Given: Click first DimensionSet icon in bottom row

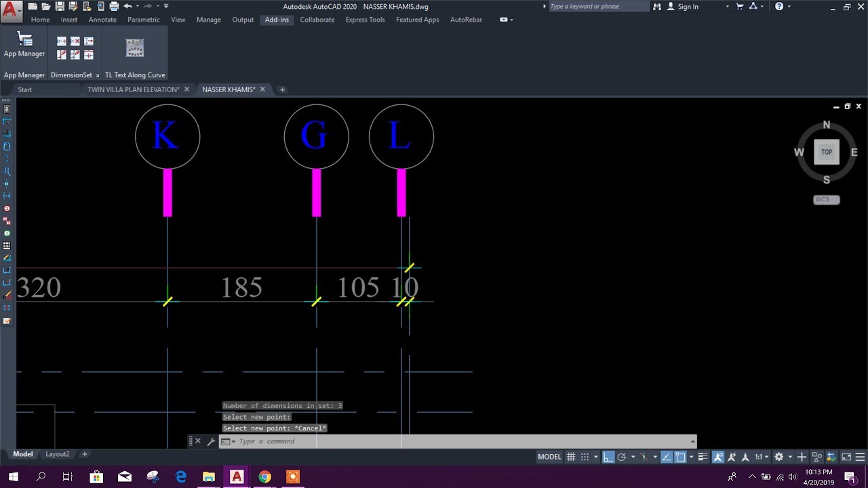Looking at the screenshot, I should pos(62,55).
